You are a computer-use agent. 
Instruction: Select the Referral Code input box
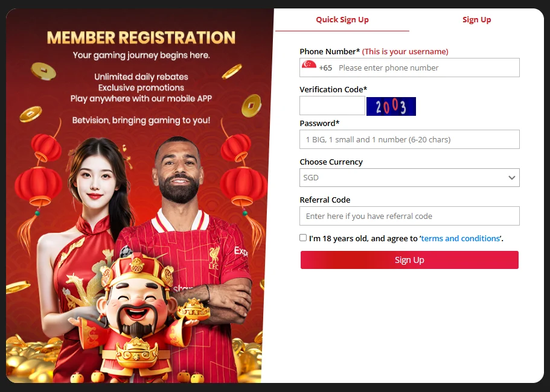coord(409,216)
